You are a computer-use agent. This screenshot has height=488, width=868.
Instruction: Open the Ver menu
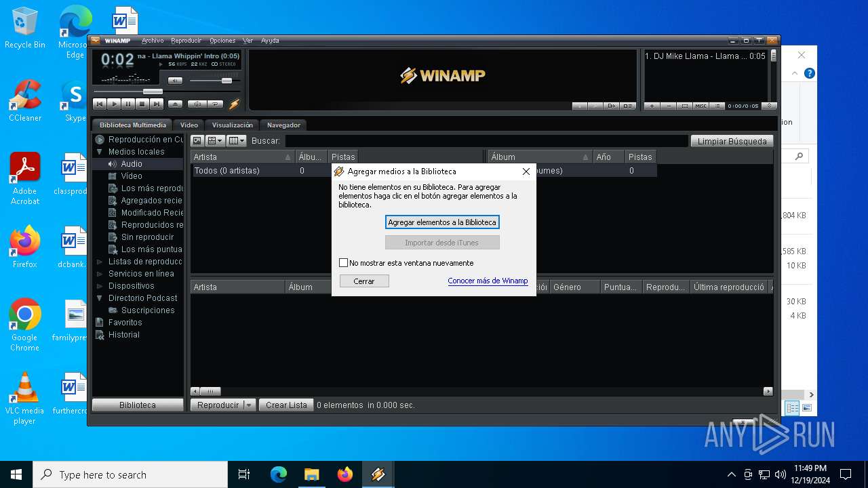coord(248,41)
